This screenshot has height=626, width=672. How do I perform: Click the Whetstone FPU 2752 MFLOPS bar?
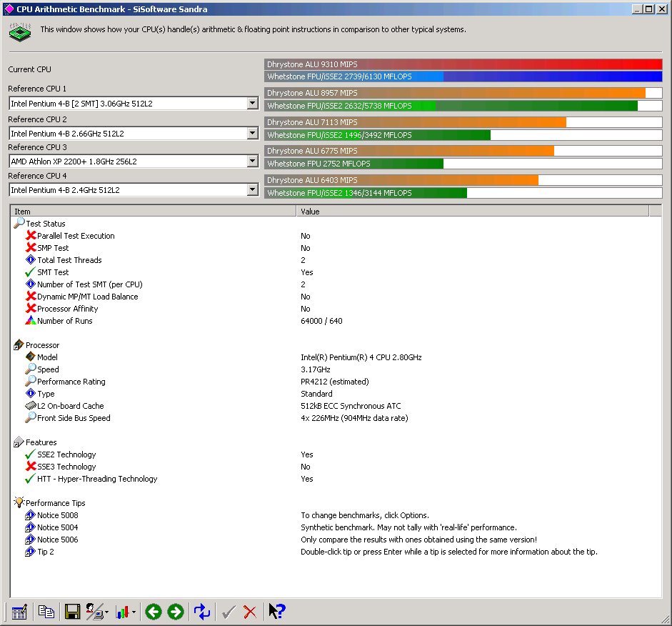pyautogui.click(x=463, y=164)
